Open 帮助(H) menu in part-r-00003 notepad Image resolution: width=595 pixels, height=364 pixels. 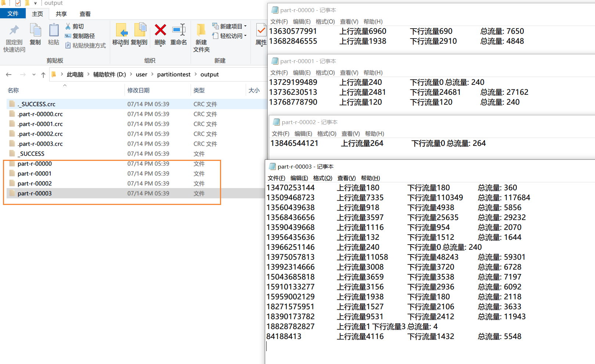pos(370,178)
